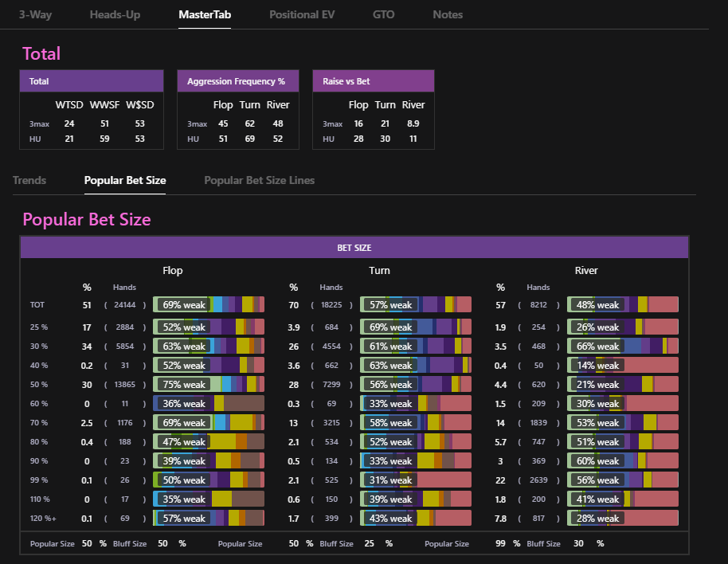Image resolution: width=728 pixels, height=564 pixels.
Task: Click the Turn 31% weak bar
Action: (415, 480)
